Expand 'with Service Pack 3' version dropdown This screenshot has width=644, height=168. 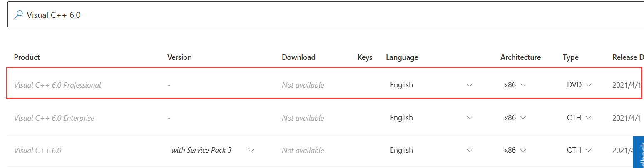point(213,150)
